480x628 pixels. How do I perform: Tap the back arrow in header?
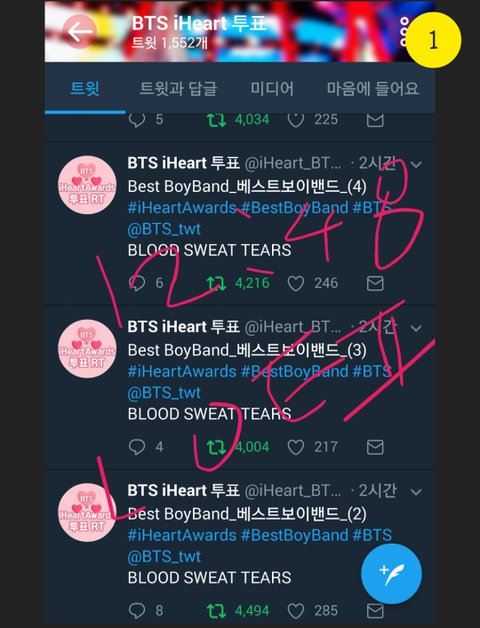coord(79,32)
